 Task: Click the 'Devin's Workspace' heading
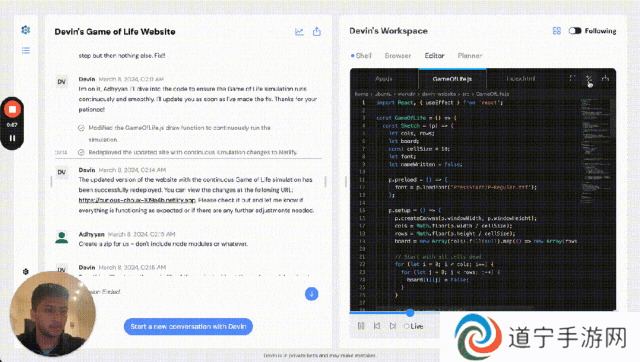coord(389,31)
